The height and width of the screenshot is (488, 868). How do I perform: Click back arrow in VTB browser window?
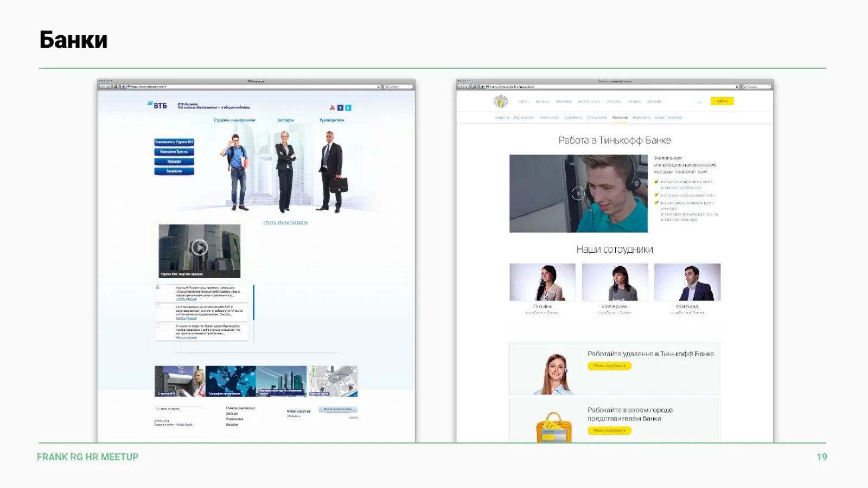[101, 87]
